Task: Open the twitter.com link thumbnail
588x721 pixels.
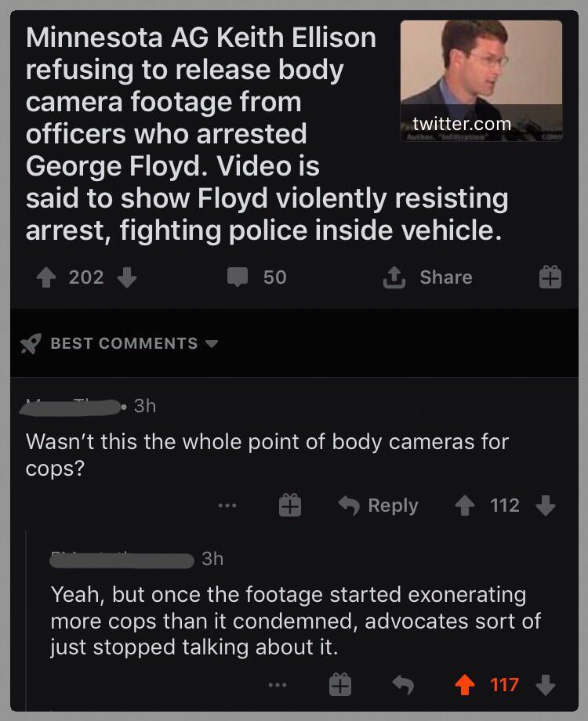Action: click(481, 81)
